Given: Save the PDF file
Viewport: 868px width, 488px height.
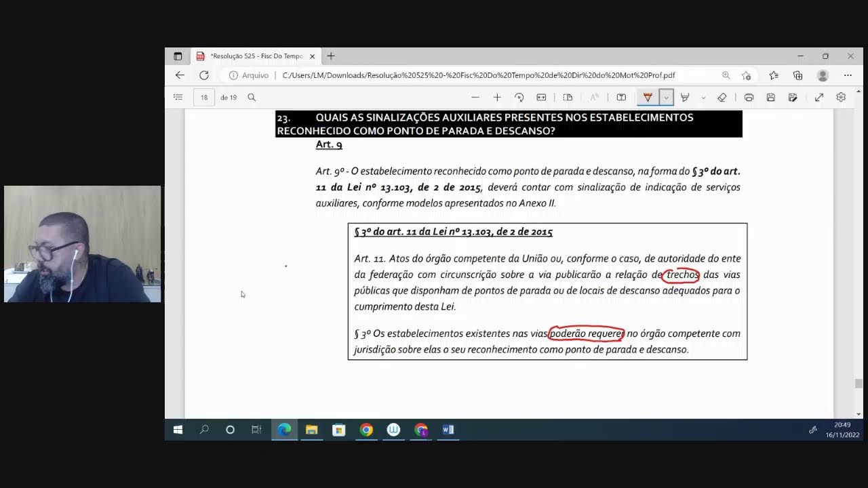Looking at the screenshot, I should pos(770,98).
